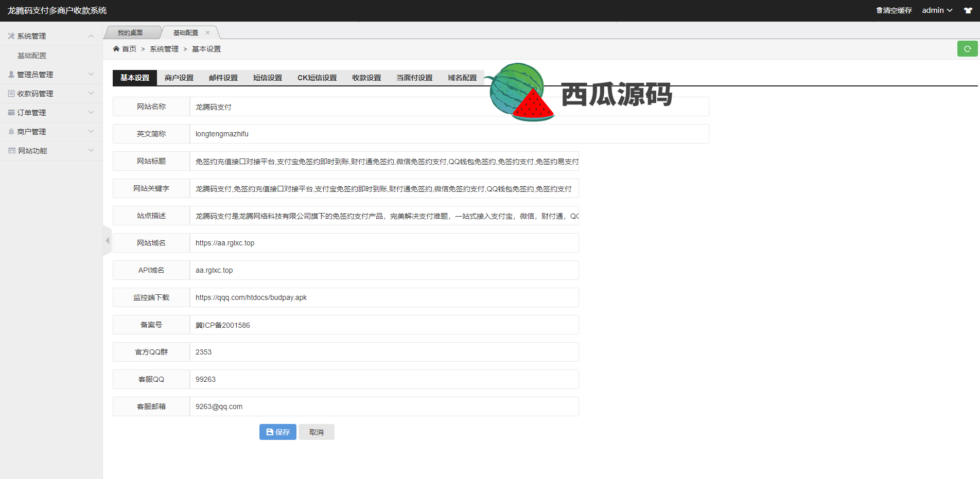Click the 网站域名 input field
The height and width of the screenshot is (479, 980).
(x=384, y=243)
